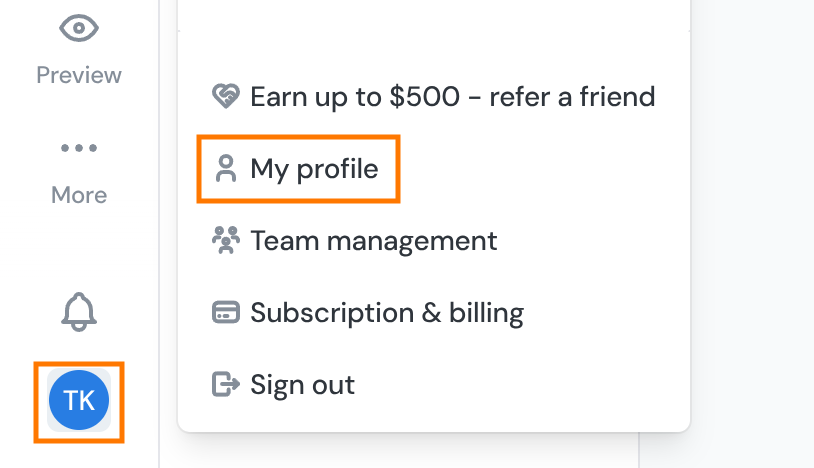
Task: Click the Preview label in sidebar
Action: tap(79, 75)
